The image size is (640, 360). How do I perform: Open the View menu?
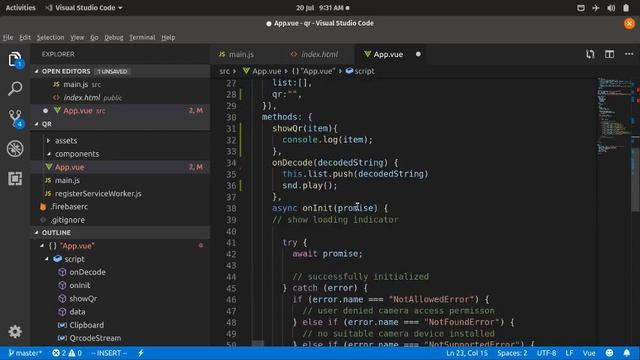pos(77,38)
